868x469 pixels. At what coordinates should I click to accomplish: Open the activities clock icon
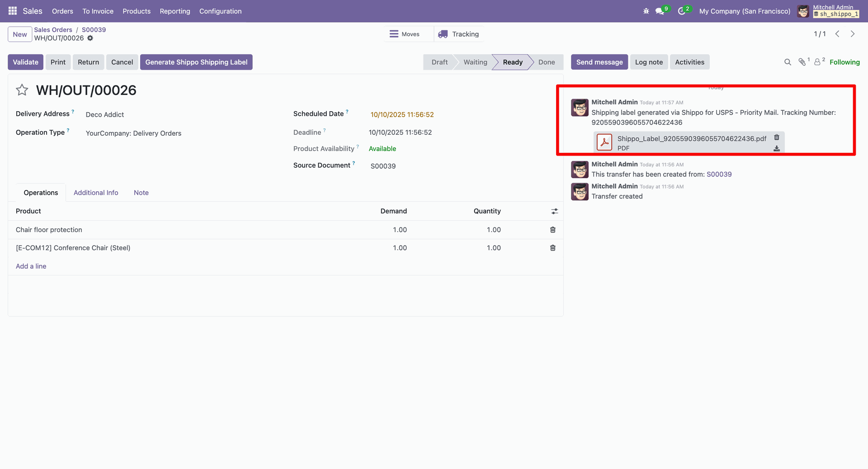[x=682, y=11]
